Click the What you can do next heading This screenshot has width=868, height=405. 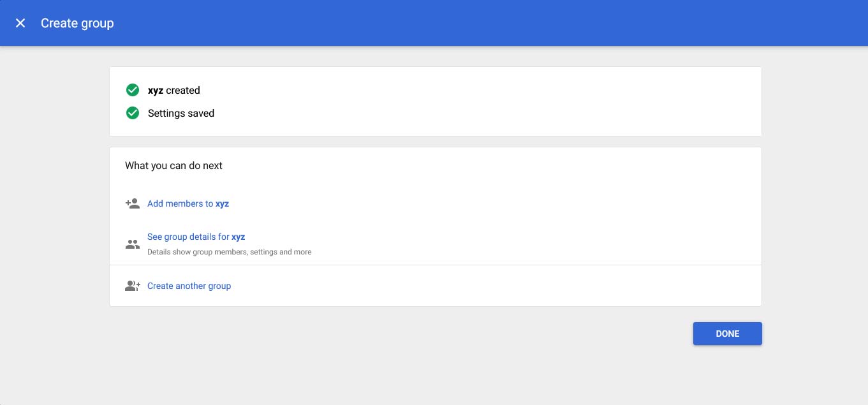click(x=173, y=165)
